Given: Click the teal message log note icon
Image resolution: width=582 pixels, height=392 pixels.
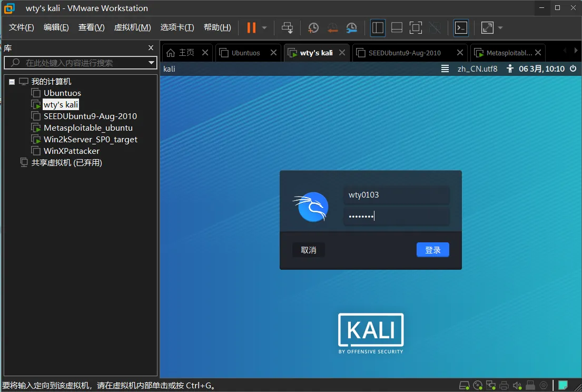Looking at the screenshot, I should pos(563,385).
